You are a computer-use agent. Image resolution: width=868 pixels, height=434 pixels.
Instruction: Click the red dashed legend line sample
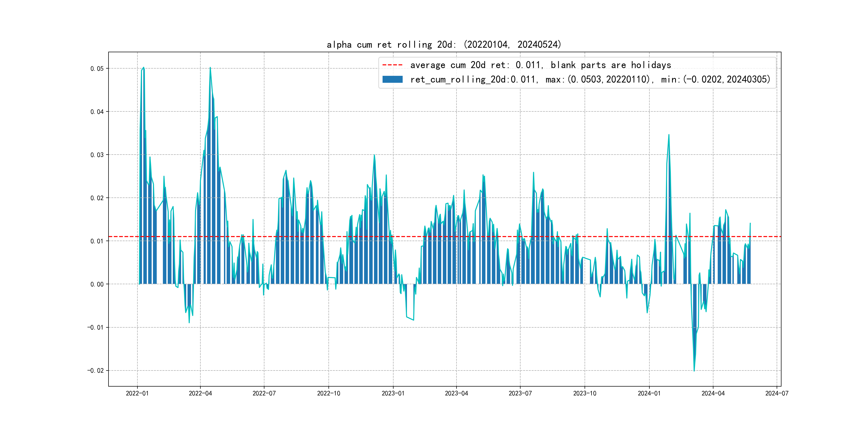click(392, 65)
